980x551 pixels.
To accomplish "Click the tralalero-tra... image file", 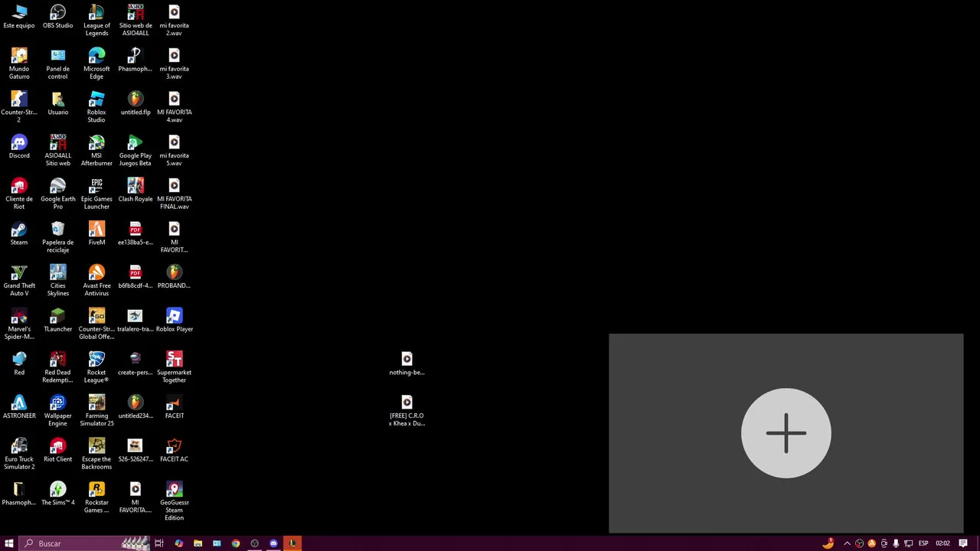I will (136, 321).
